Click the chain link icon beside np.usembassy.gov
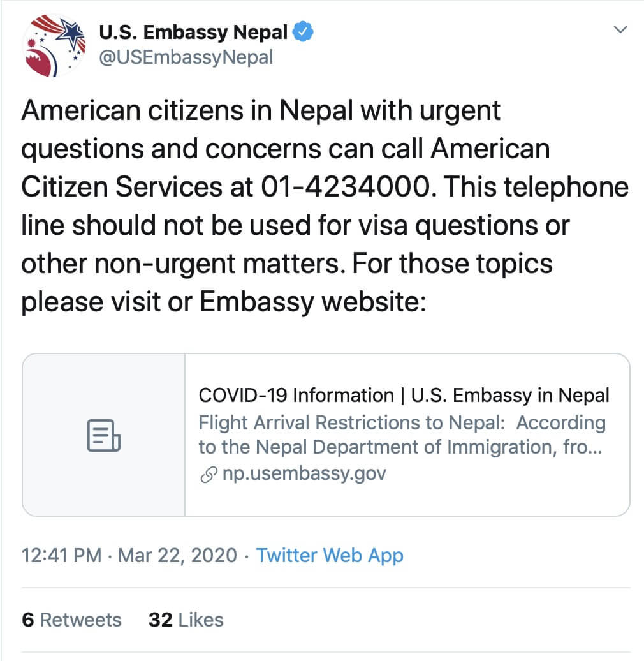The height and width of the screenshot is (661, 644). click(x=207, y=474)
